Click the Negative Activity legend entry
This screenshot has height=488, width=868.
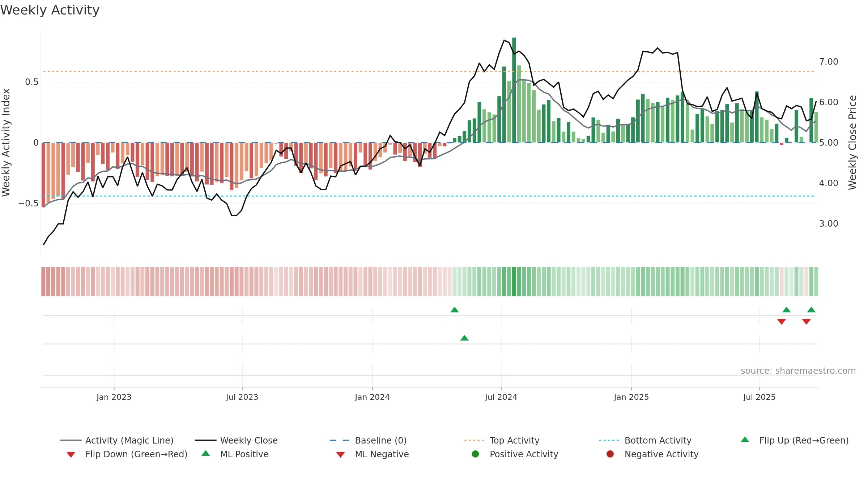pyautogui.click(x=652, y=454)
